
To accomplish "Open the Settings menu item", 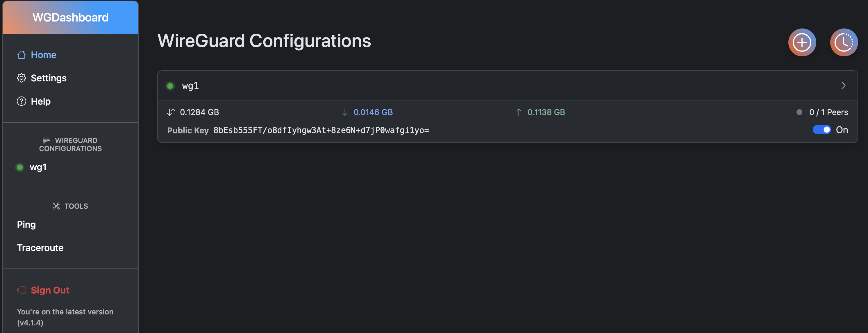I will (x=49, y=78).
